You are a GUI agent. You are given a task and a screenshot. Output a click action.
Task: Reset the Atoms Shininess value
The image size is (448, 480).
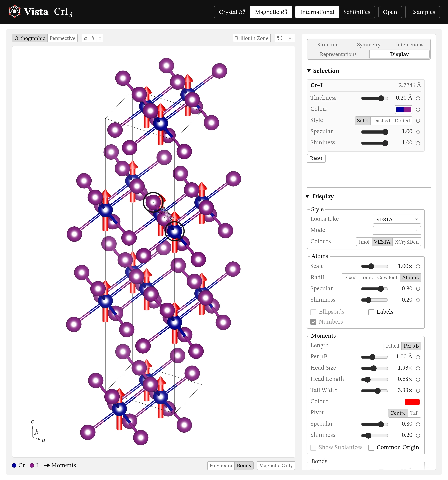click(418, 300)
